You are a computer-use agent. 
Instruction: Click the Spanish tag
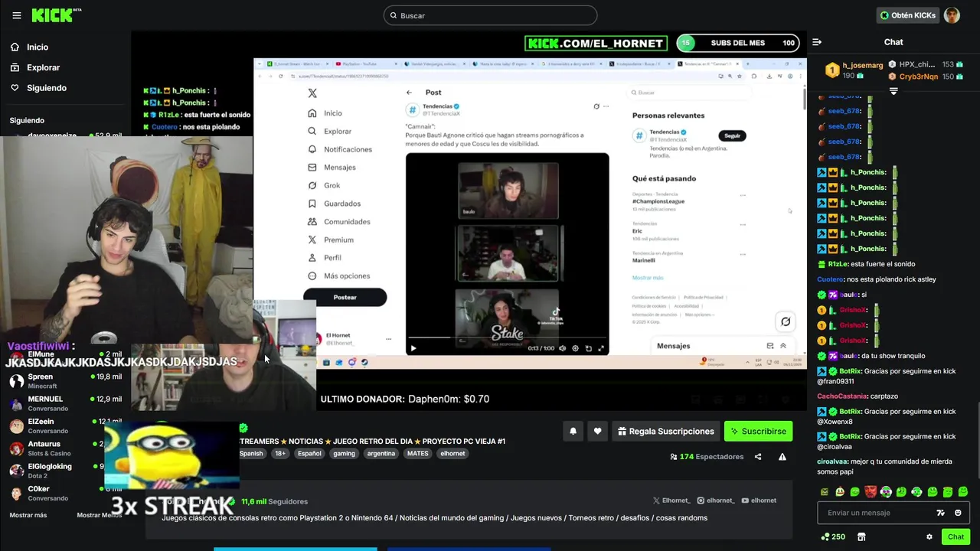(x=251, y=454)
